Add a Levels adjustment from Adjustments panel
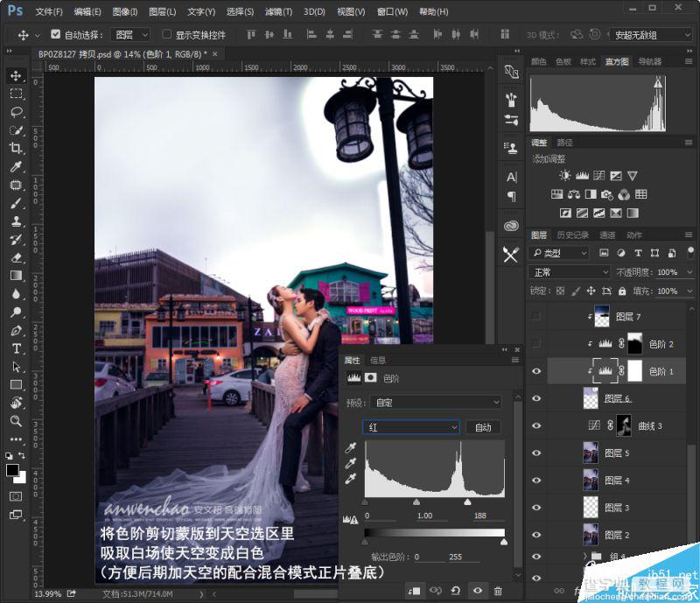 click(x=582, y=176)
